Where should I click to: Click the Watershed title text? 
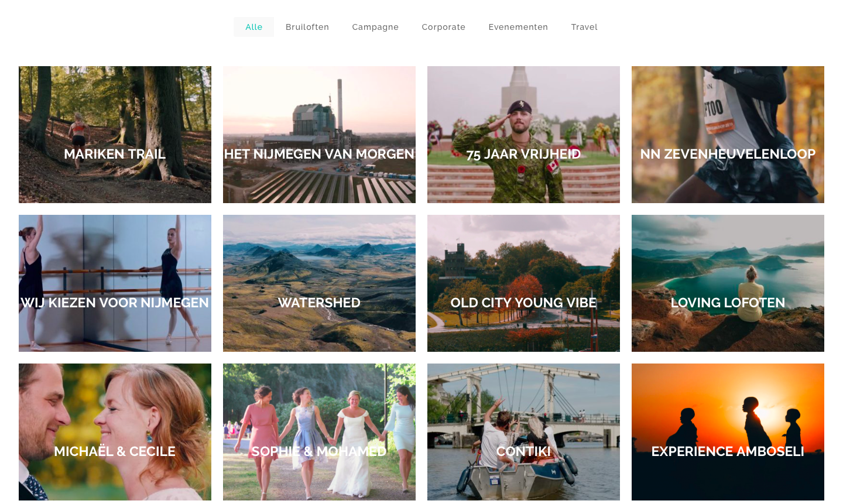pos(319,303)
